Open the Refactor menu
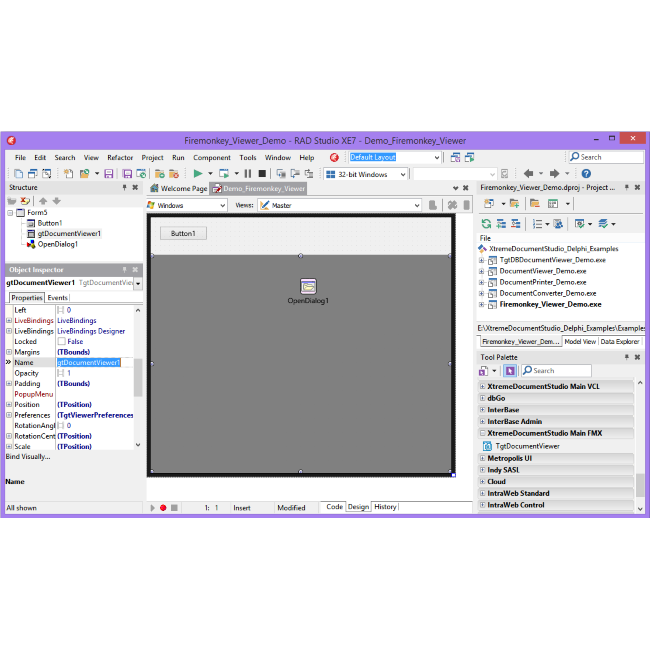 coord(120,158)
